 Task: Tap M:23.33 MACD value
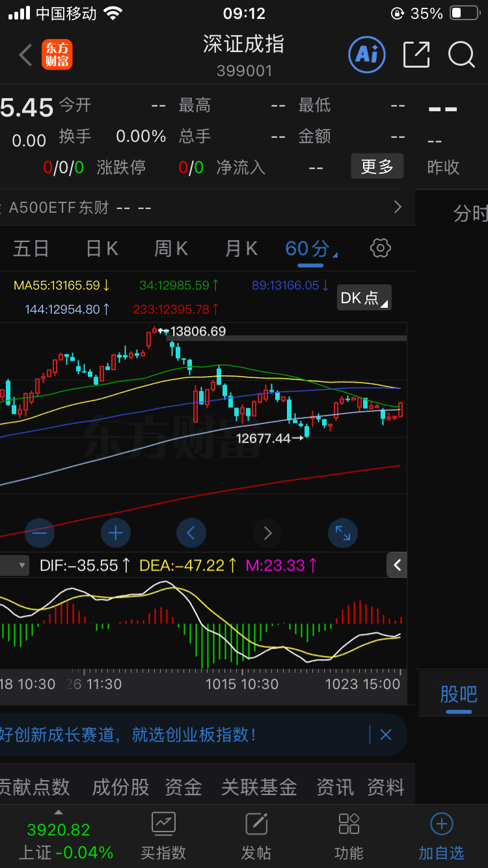282,565
